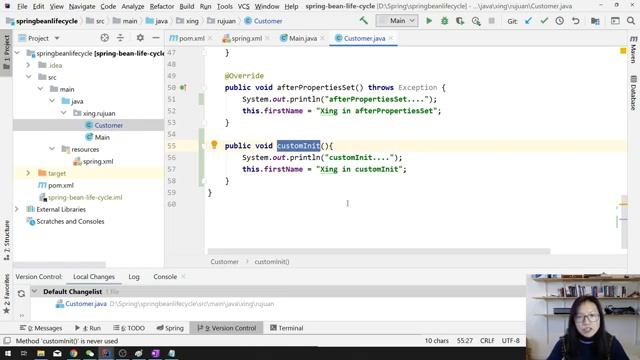The image size is (640, 360).
Task: Click the yellow intention light bulb
Action: pos(214,145)
